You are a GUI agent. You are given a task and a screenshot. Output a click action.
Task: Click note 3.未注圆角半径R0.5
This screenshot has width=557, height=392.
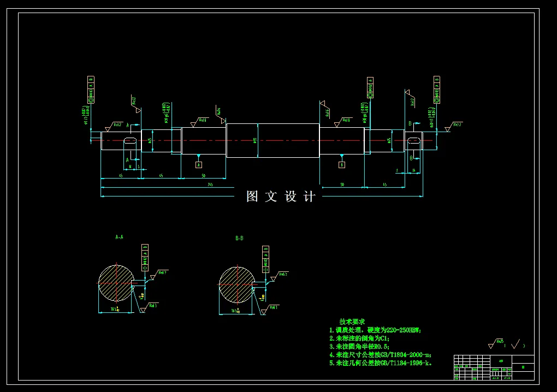click(x=359, y=347)
